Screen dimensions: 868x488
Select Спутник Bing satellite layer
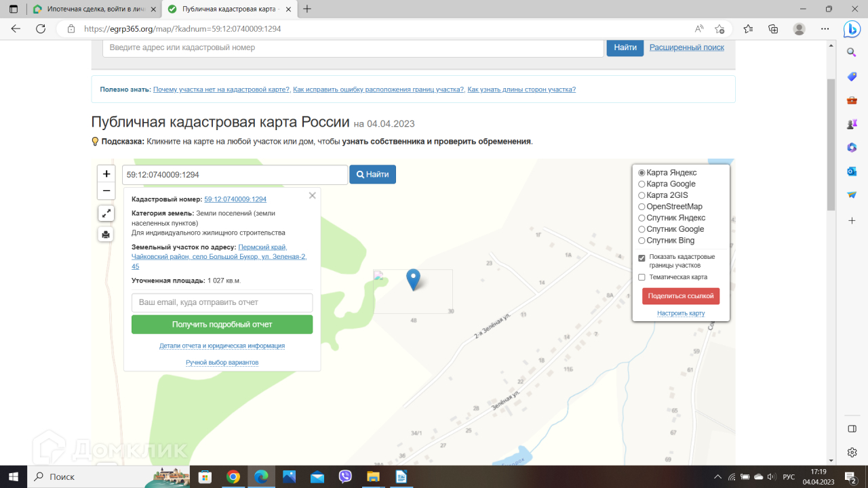pos(642,241)
